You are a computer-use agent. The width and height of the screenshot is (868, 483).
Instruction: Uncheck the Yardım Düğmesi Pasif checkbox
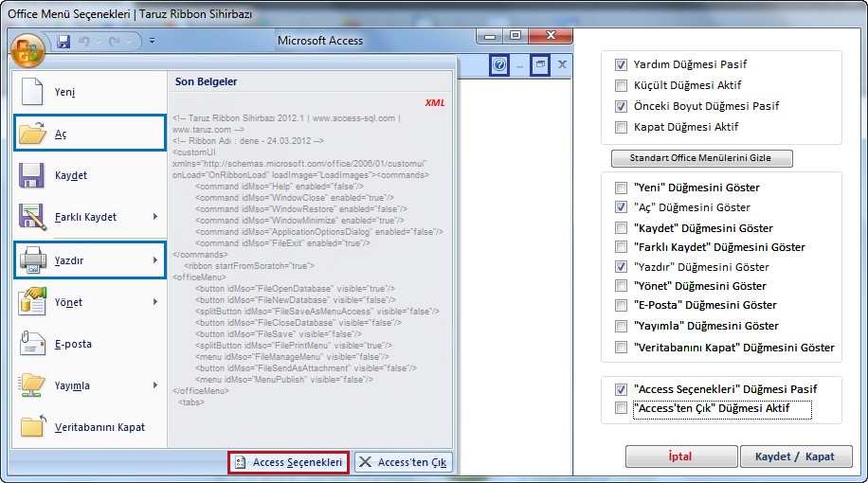(x=622, y=64)
